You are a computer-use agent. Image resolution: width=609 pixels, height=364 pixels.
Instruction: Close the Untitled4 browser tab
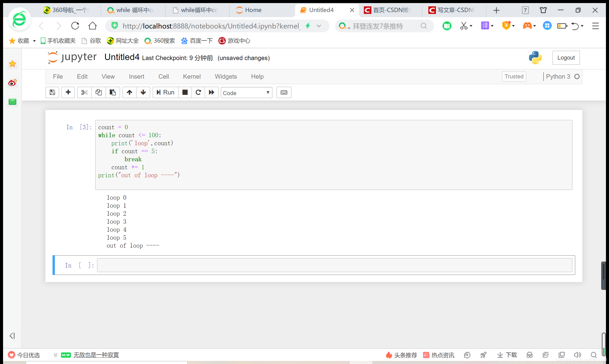352,10
